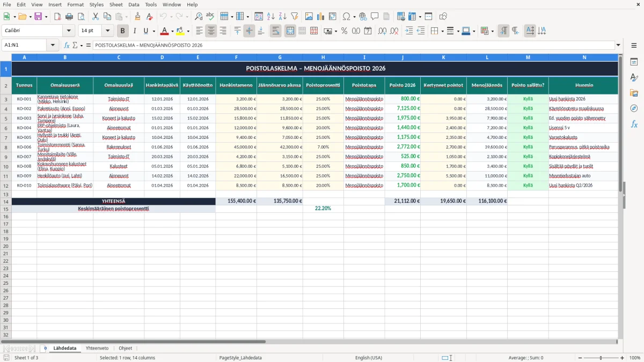Toggle Wrap Text

[276, 31]
